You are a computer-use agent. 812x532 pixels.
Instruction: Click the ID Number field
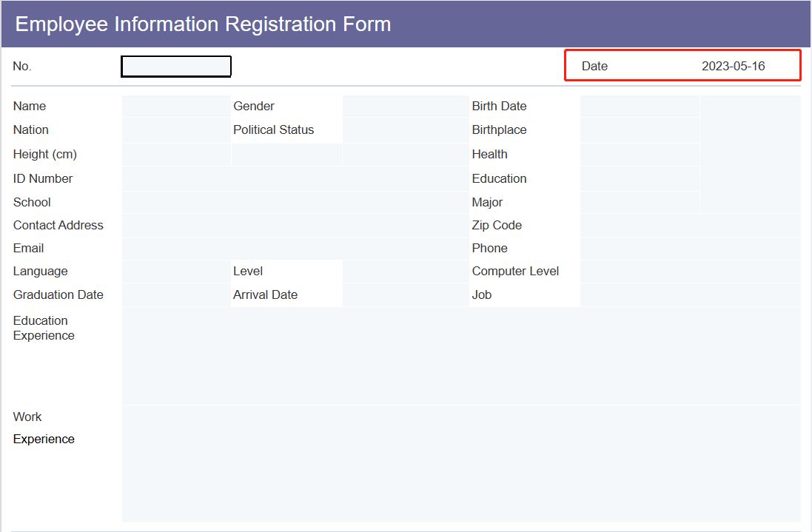pyautogui.click(x=296, y=178)
